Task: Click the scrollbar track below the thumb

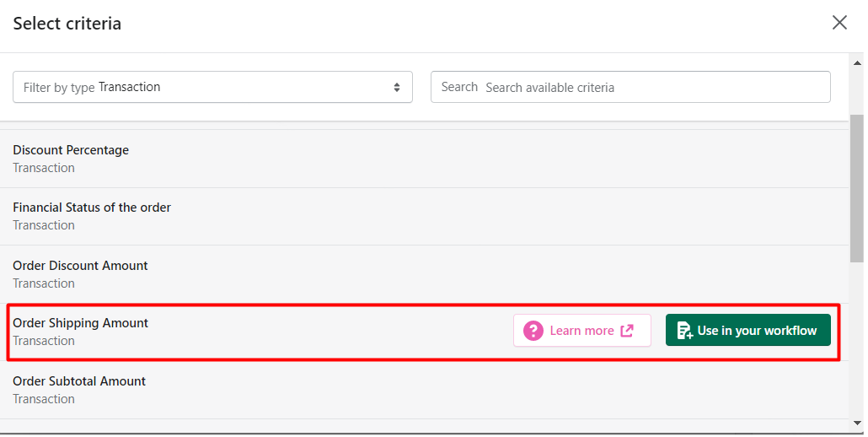Action: coord(857,339)
